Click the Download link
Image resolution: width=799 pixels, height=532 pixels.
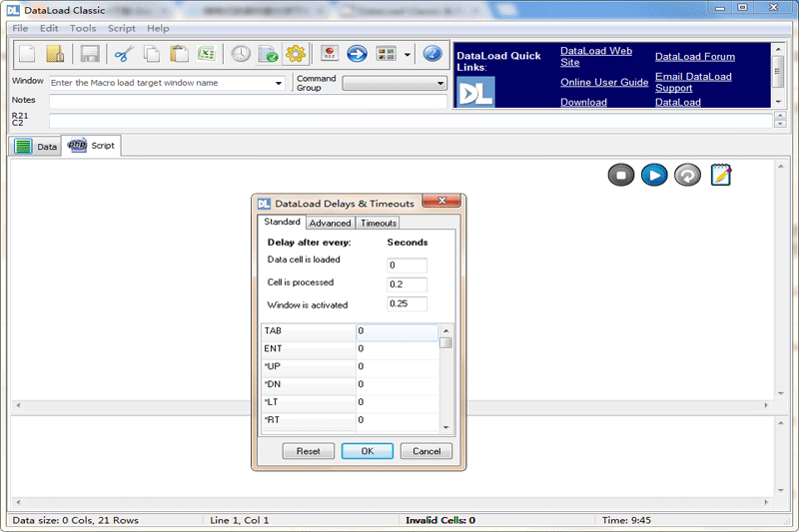tap(583, 102)
